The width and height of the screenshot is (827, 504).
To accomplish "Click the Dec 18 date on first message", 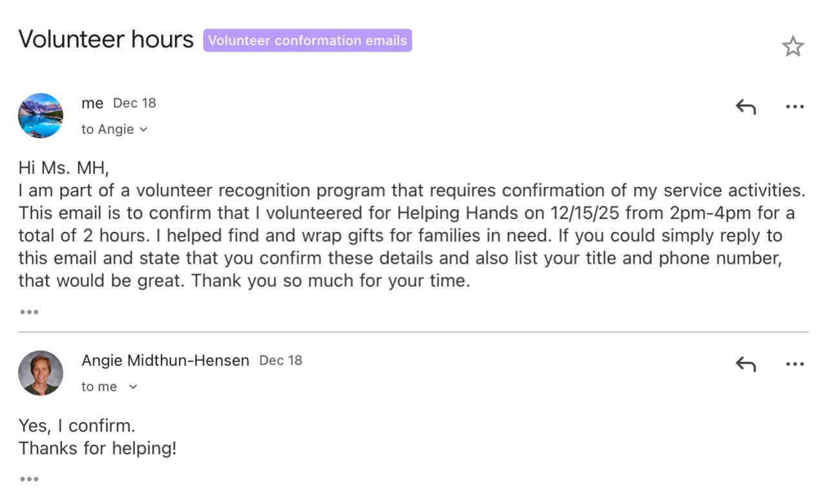I will point(134,103).
